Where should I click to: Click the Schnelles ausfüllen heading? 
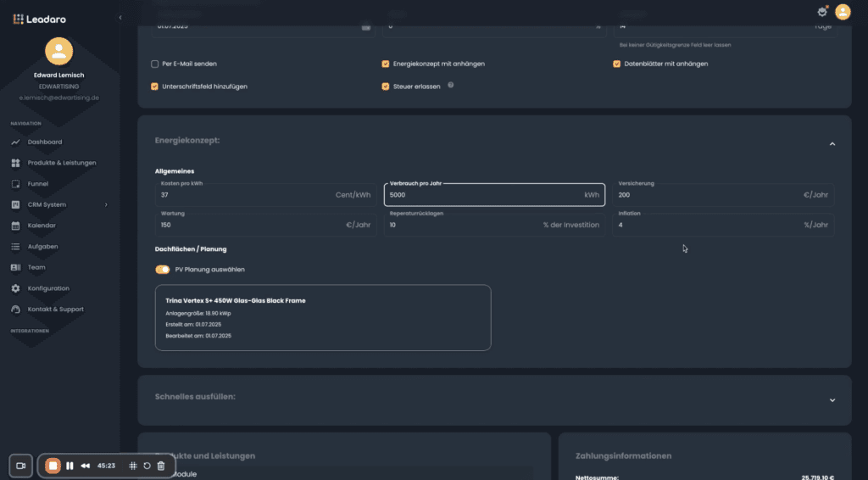[x=195, y=397]
